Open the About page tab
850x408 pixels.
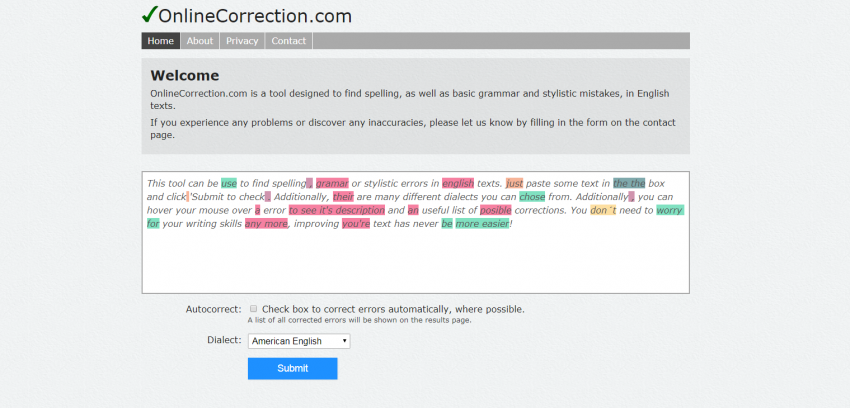[x=200, y=41]
